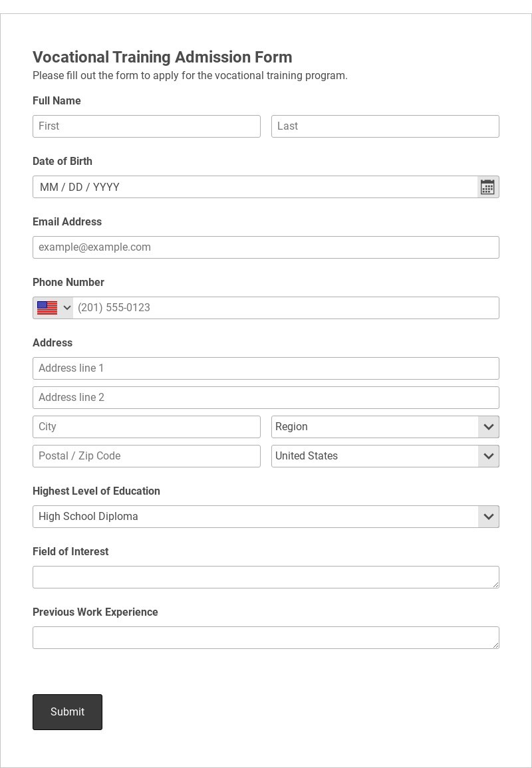Focus the Field of Interest text area
532x768 pixels.
[x=266, y=577]
